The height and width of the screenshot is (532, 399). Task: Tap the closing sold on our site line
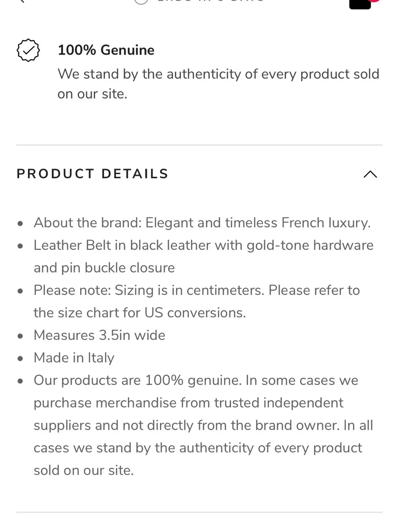pos(84,471)
